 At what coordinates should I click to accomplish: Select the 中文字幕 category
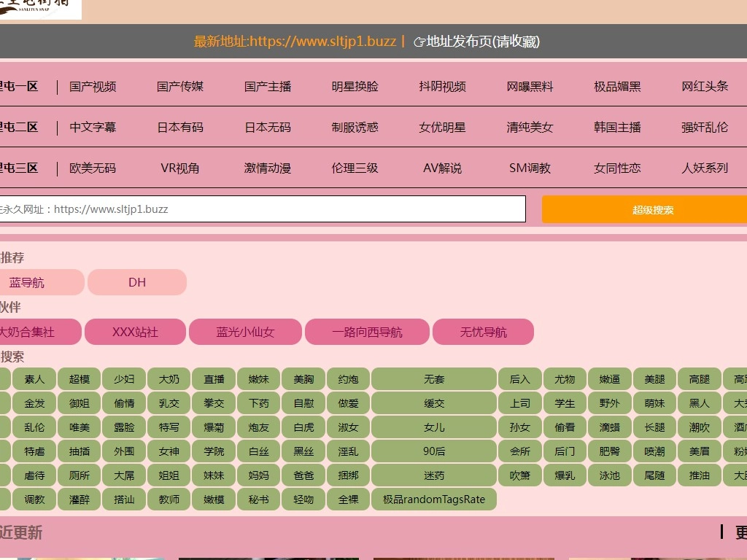93,128
